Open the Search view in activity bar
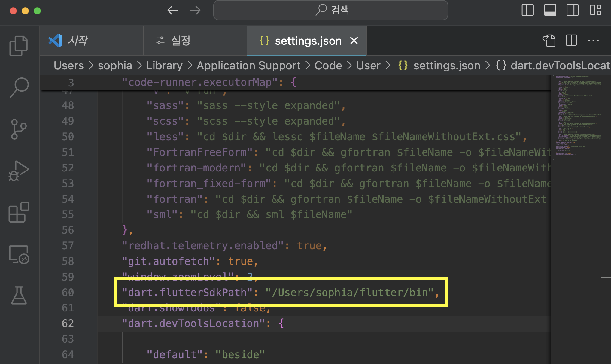Viewport: 611px width, 364px height. coord(19,87)
